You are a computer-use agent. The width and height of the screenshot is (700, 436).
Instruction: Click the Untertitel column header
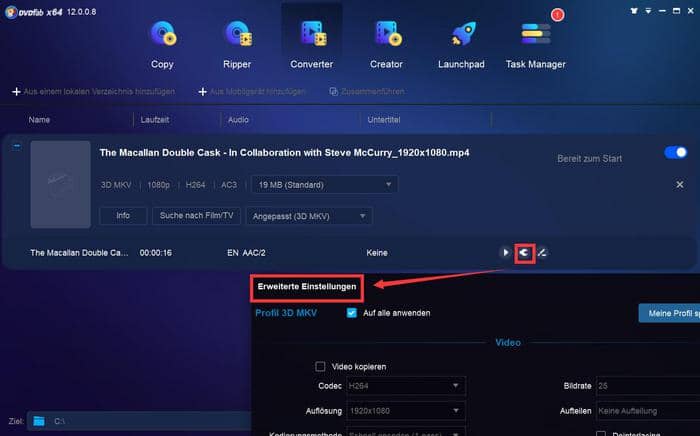pos(384,120)
